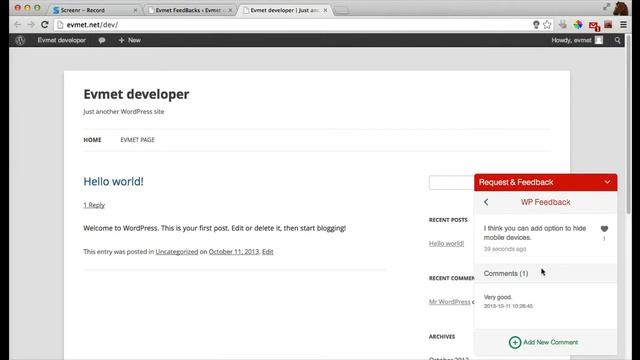The width and height of the screenshot is (640, 360).
Task: Bookmark page with the star icon
Action: click(547, 25)
